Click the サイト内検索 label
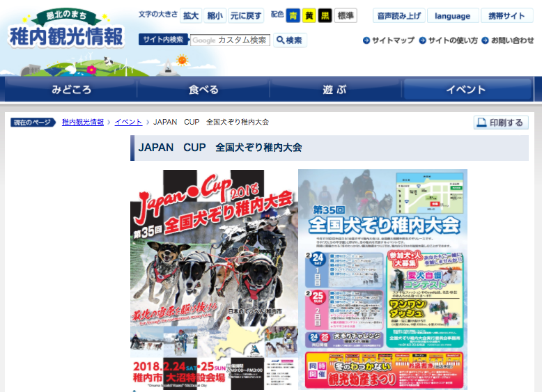Viewport: 542px width, 392px height. point(163,40)
